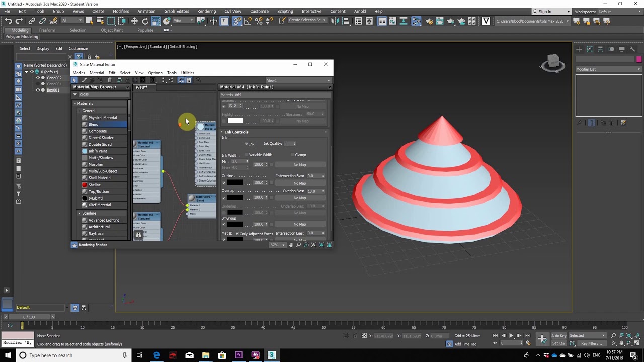The width and height of the screenshot is (644, 362).
Task: Toggle visibility of Cone002 in Scene Explorer
Action: click(x=37, y=78)
